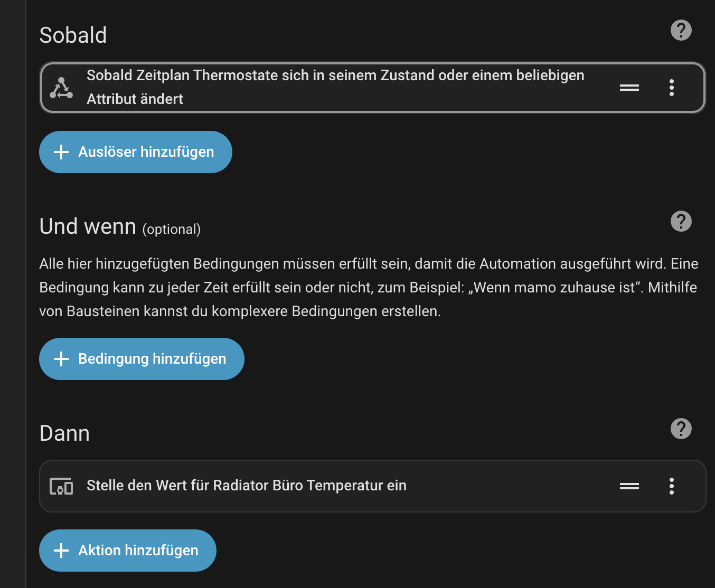Open three-dot menu of Radiator Büro action

tap(671, 486)
